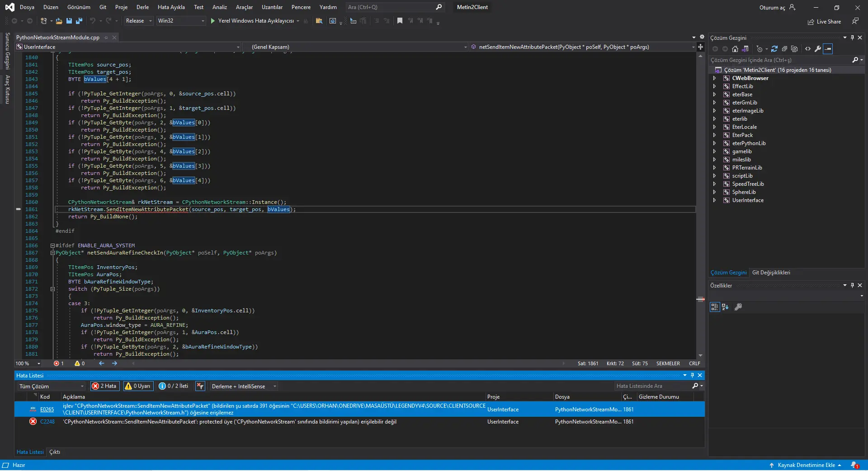Save the current file with the floppy icon
This screenshot has height=471, width=868.
coord(69,21)
